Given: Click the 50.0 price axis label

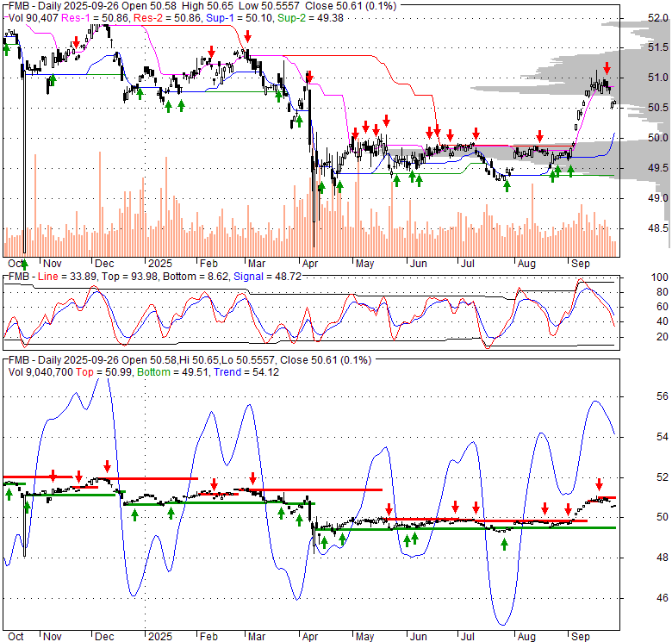Looking at the screenshot, I should (658, 138).
